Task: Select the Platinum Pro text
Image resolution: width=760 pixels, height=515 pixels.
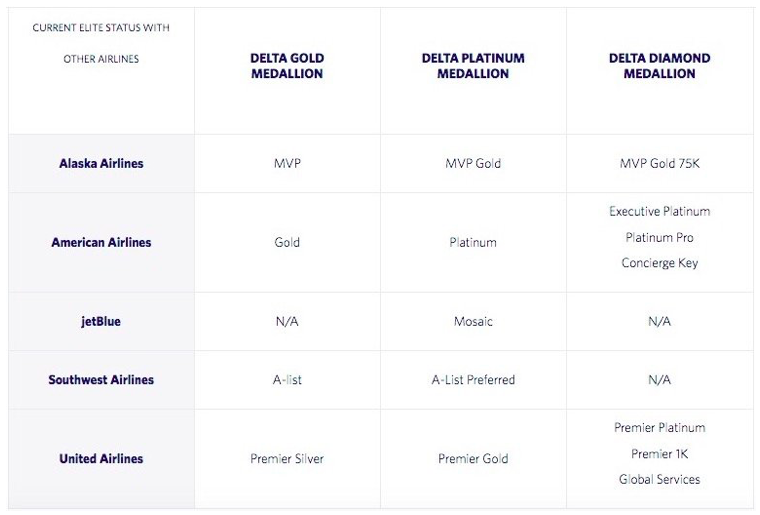Action: (x=659, y=238)
